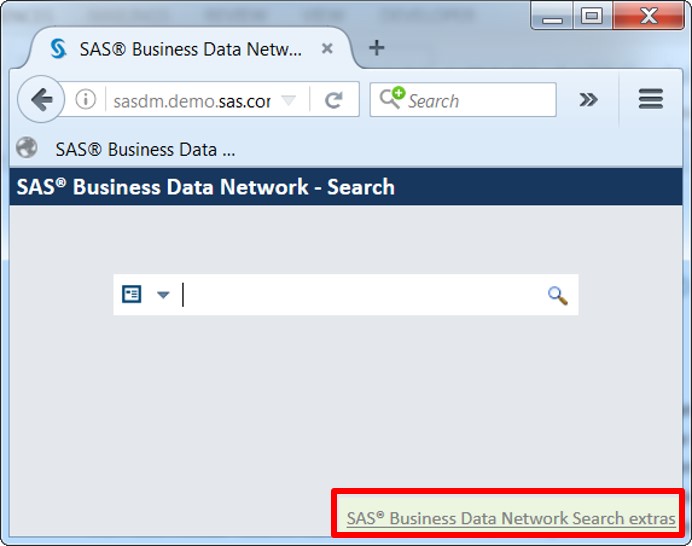The width and height of the screenshot is (692, 546).
Task: Expand the toolbar overflow chevrons
Action: pos(588,99)
